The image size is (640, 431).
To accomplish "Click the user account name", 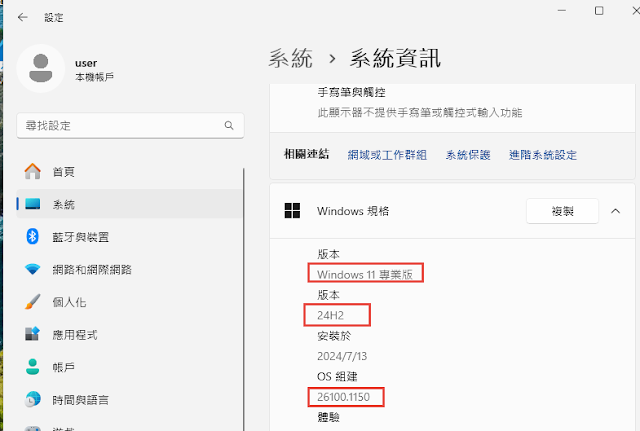I will (86, 63).
